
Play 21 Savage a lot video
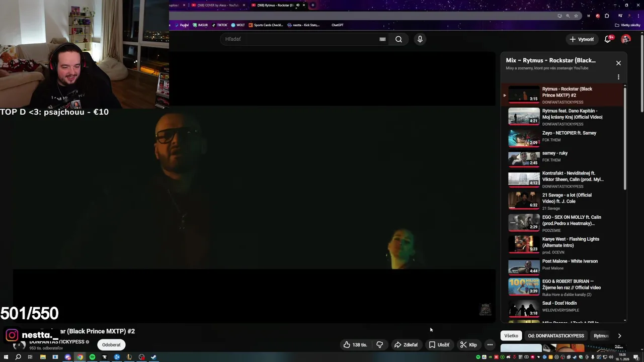point(563,201)
